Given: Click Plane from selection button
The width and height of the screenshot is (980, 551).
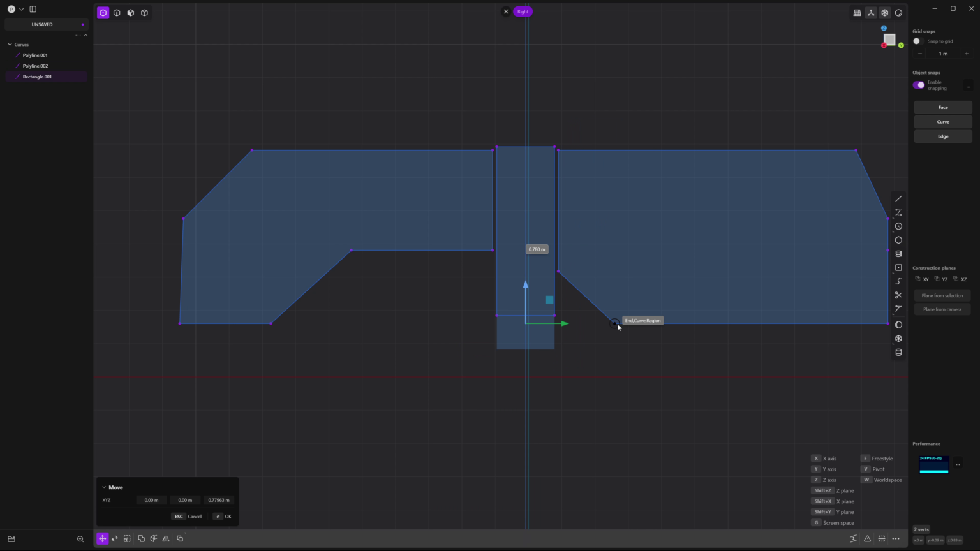Looking at the screenshot, I should 942,295.
